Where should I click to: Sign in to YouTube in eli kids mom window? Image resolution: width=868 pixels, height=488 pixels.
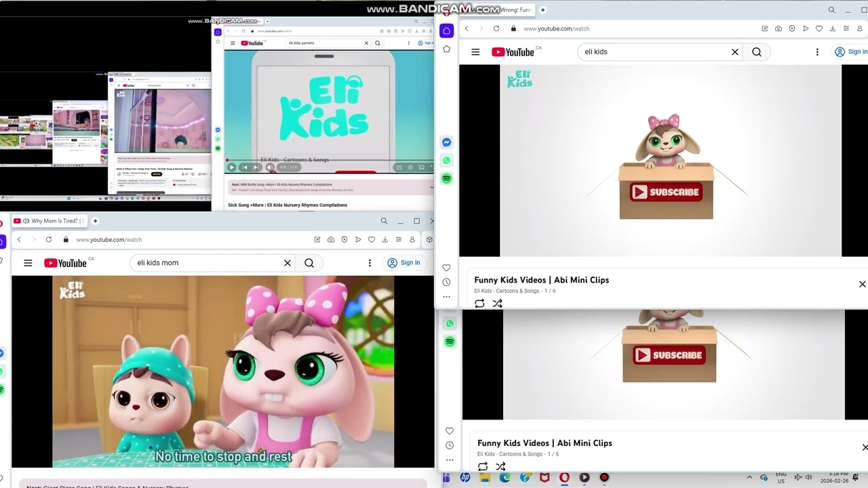(x=404, y=263)
